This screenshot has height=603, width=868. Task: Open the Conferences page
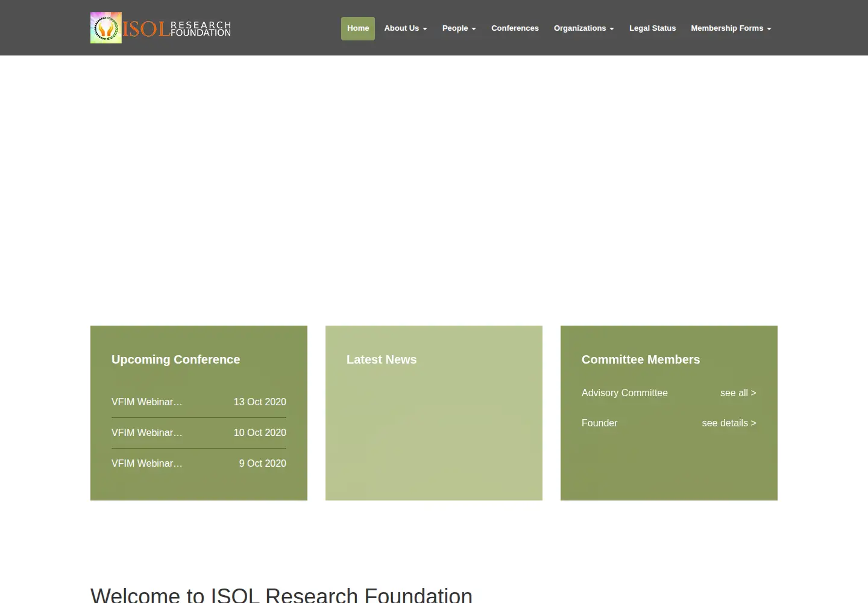(515, 28)
